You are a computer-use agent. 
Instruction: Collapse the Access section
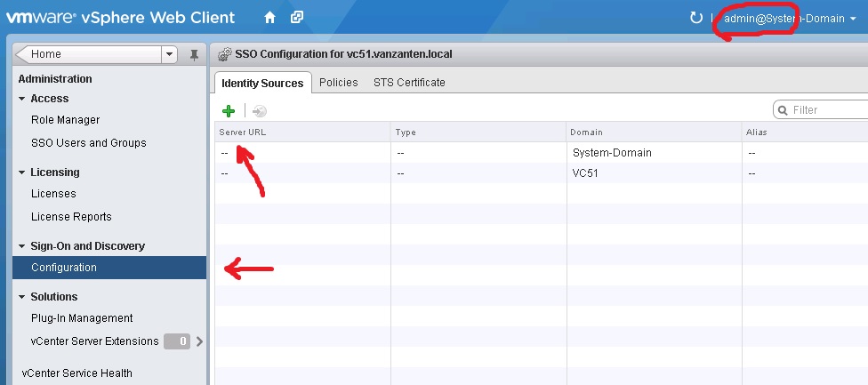click(x=21, y=99)
